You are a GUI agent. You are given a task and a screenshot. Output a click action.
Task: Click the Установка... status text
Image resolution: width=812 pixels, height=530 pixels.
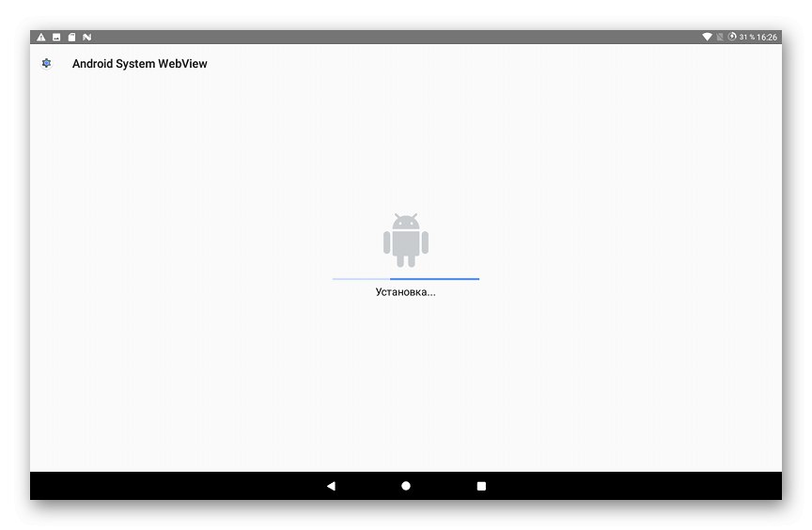[405, 292]
